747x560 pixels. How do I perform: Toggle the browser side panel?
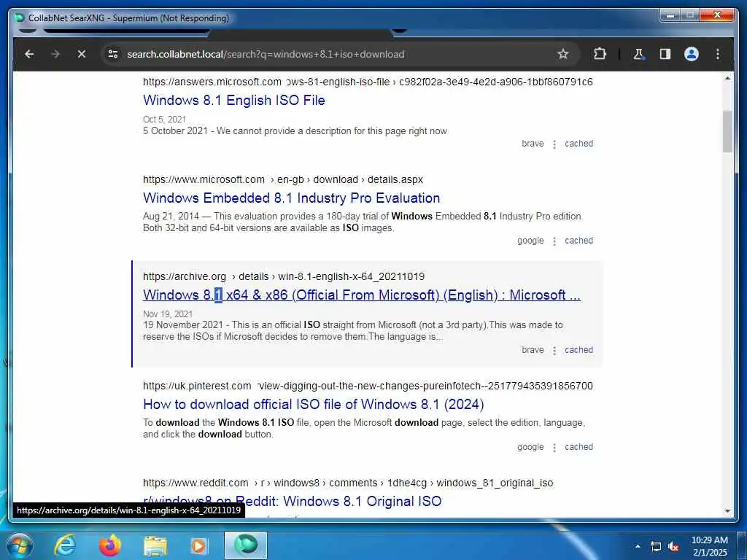[665, 54]
